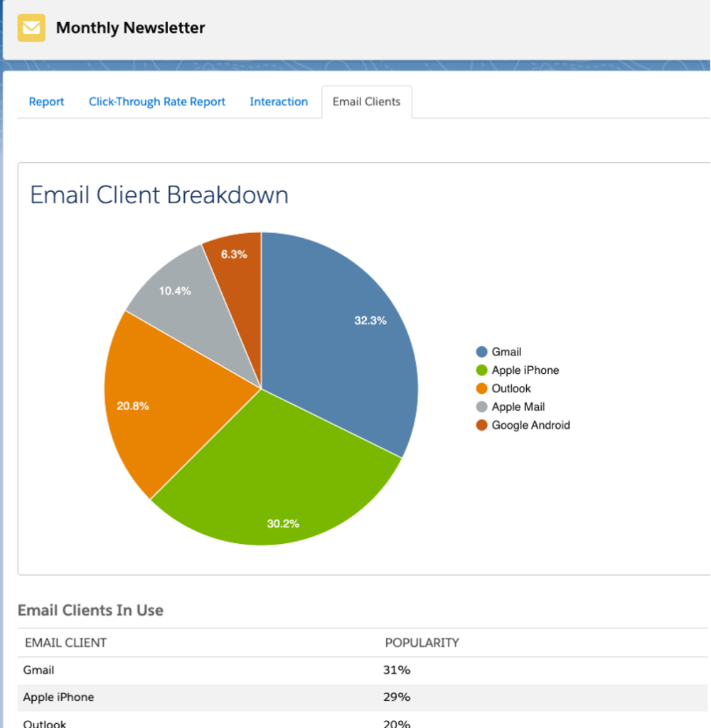Click the blue Gmail legend marker

481,351
